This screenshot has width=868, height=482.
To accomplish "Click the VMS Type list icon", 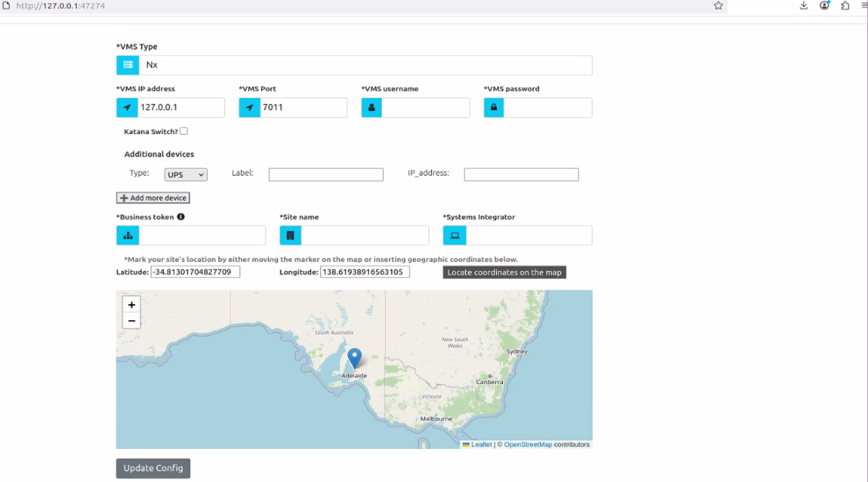I will click(128, 65).
